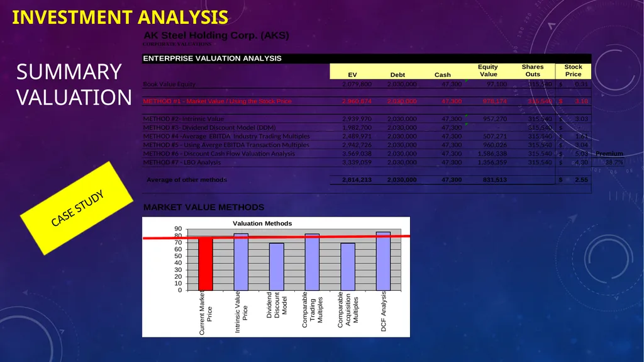Click the yellow 'INVESTMENT ANALYSIS' slide title
The height and width of the screenshot is (362, 644).
(x=120, y=17)
